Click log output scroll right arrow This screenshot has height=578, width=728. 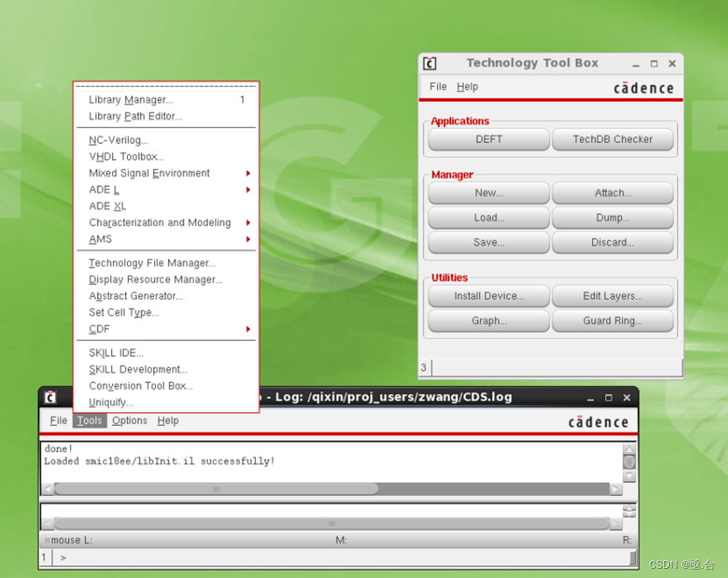pos(616,489)
